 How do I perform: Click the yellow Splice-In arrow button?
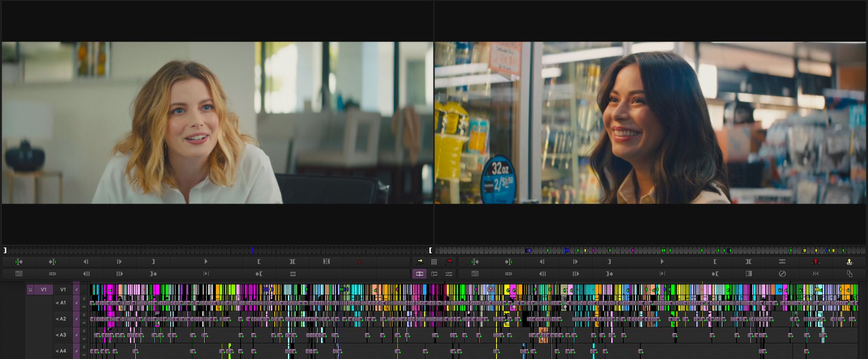[x=420, y=262]
